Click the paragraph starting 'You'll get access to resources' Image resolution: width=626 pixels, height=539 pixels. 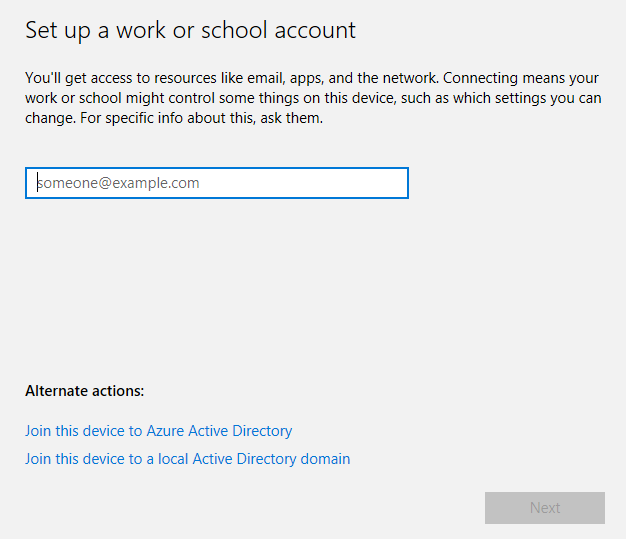(x=313, y=98)
